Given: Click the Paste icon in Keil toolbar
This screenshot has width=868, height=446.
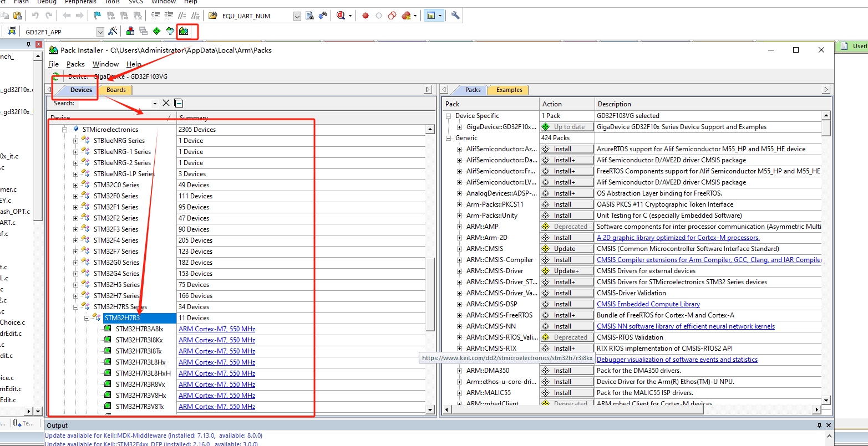Looking at the screenshot, I should [18, 16].
